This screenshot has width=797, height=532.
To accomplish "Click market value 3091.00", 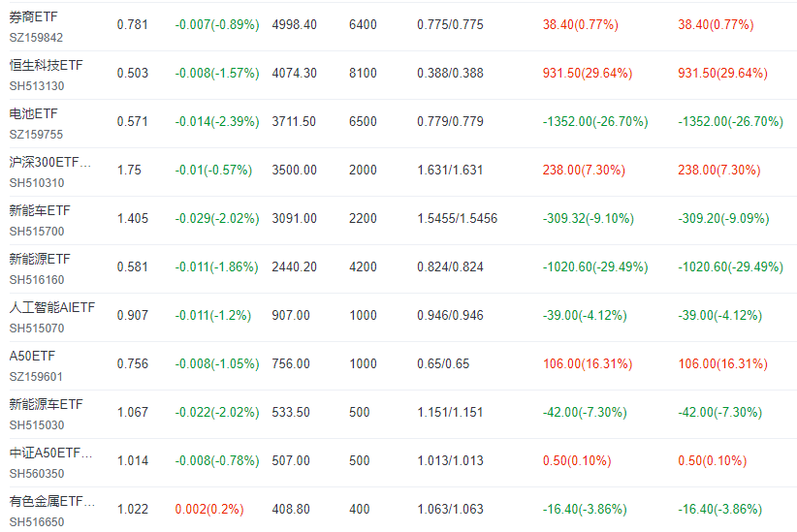I will coord(295,219).
